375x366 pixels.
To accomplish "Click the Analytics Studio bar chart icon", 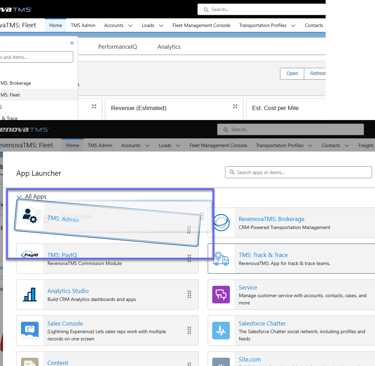I will click(30, 294).
